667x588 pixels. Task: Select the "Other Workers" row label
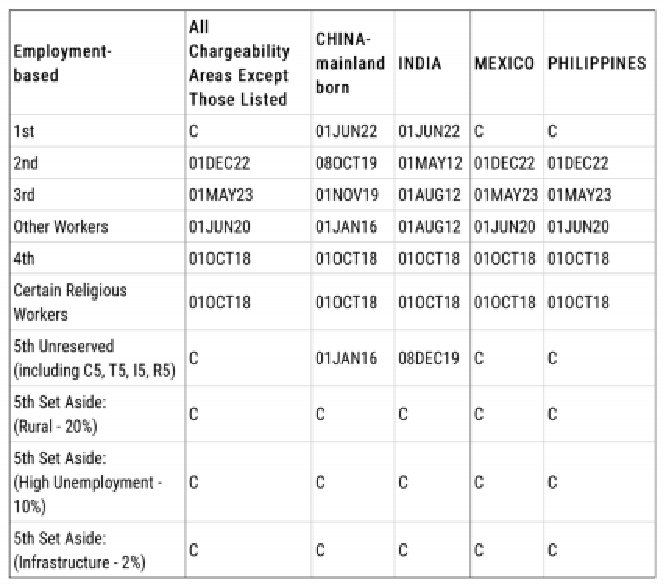[61, 227]
